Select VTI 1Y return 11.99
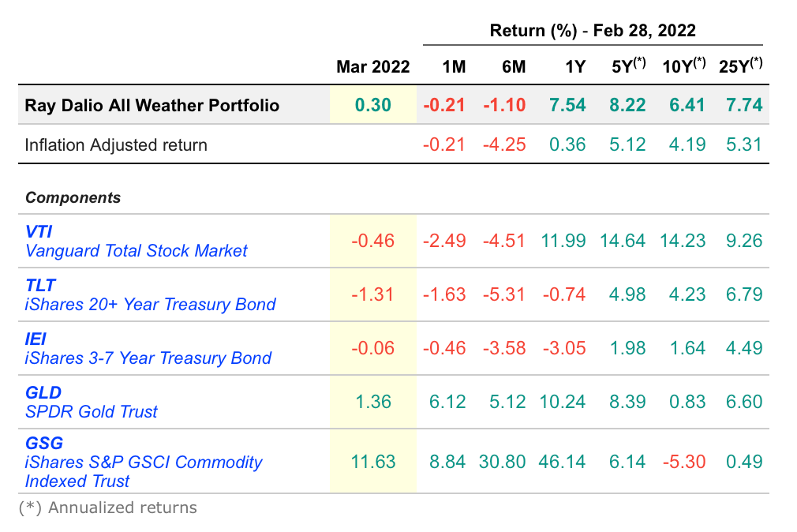 [x=563, y=241]
